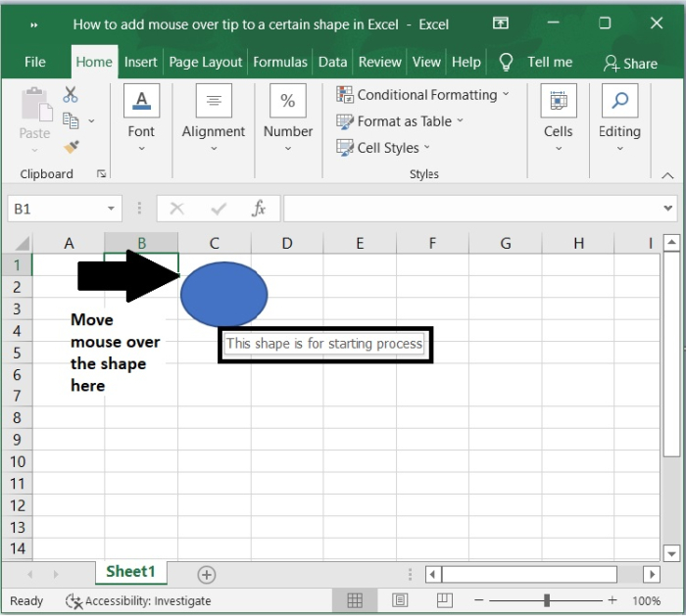Switch to the Data tab
Viewport: 686px width, 616px height.
pyautogui.click(x=332, y=62)
